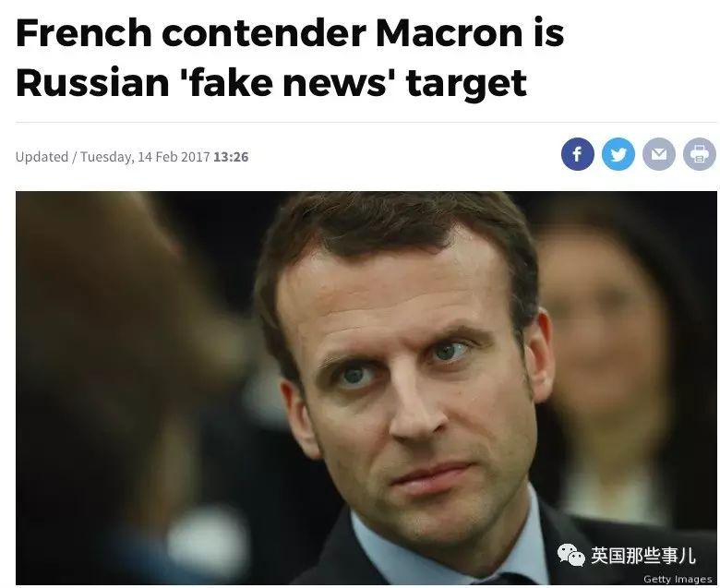Click the blurred foreground figure on left
Screen dimensions: 720x588
[x=114, y=367]
